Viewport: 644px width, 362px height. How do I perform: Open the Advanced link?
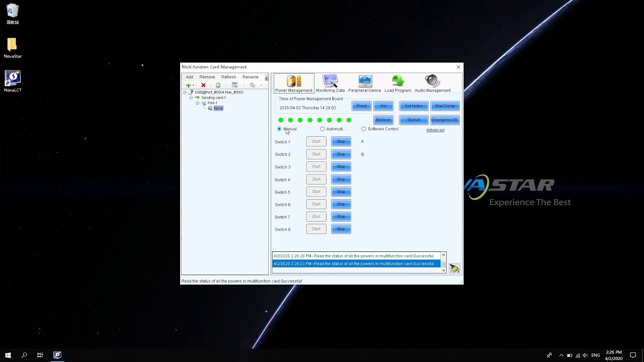tap(435, 130)
